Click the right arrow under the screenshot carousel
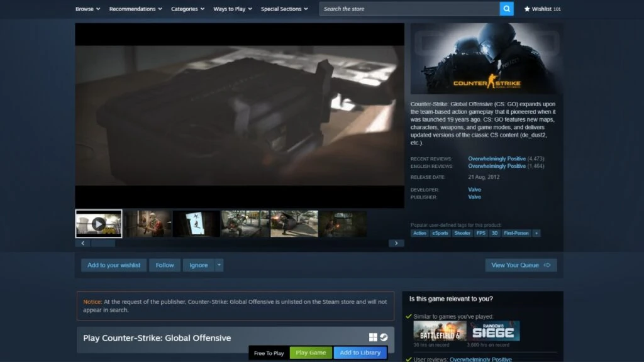This screenshot has width=644, height=362. 397,243
